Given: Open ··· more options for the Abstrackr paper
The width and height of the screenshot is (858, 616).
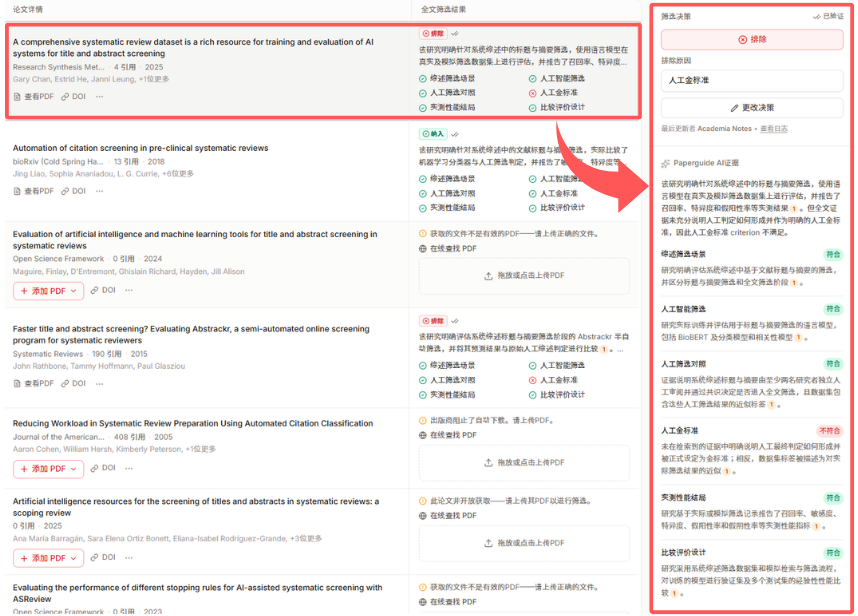Looking at the screenshot, I should tap(99, 383).
